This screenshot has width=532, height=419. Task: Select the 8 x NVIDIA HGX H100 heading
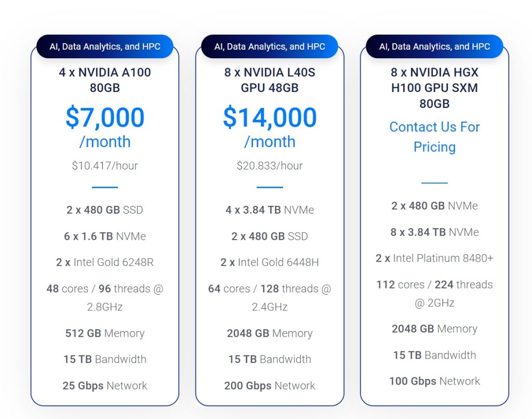pos(434,87)
